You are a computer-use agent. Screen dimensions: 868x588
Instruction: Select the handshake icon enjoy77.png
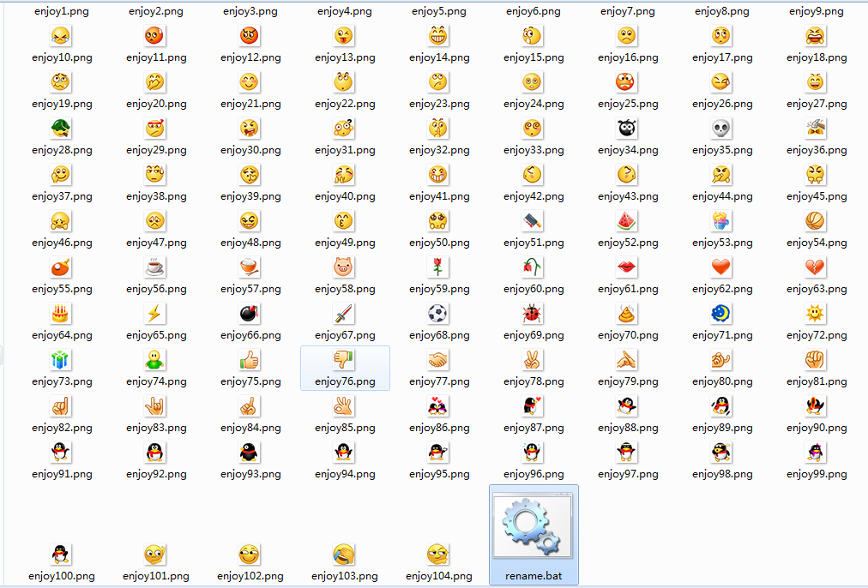coord(438,360)
